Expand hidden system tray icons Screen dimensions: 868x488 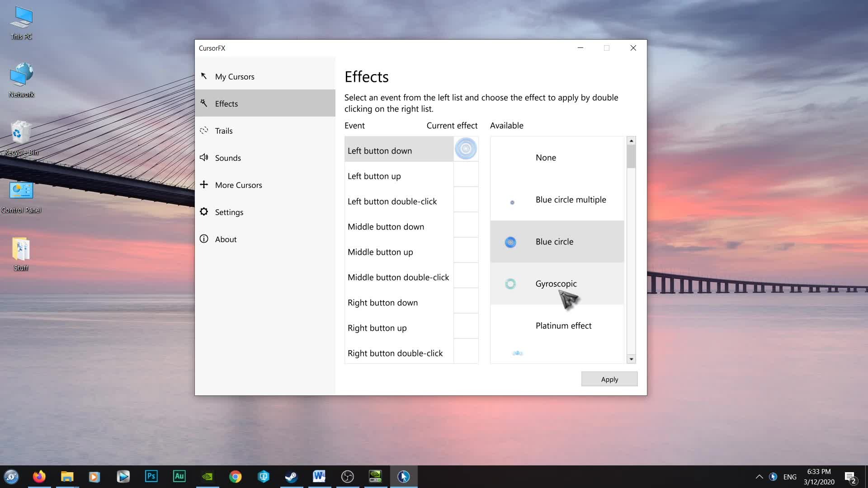click(x=759, y=477)
